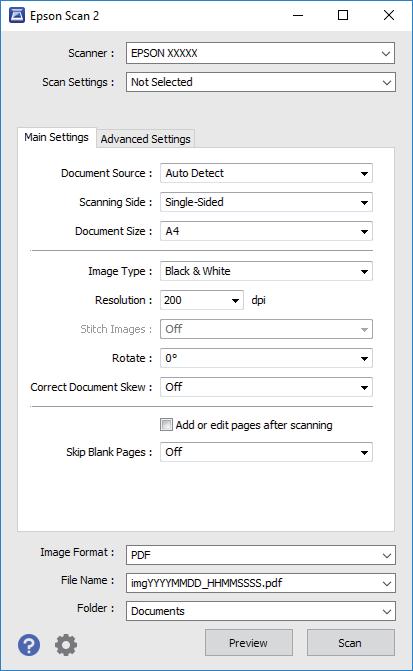The height and width of the screenshot is (671, 413).
Task: Click the Epson Scan 2 title bar icon
Action: (17, 16)
